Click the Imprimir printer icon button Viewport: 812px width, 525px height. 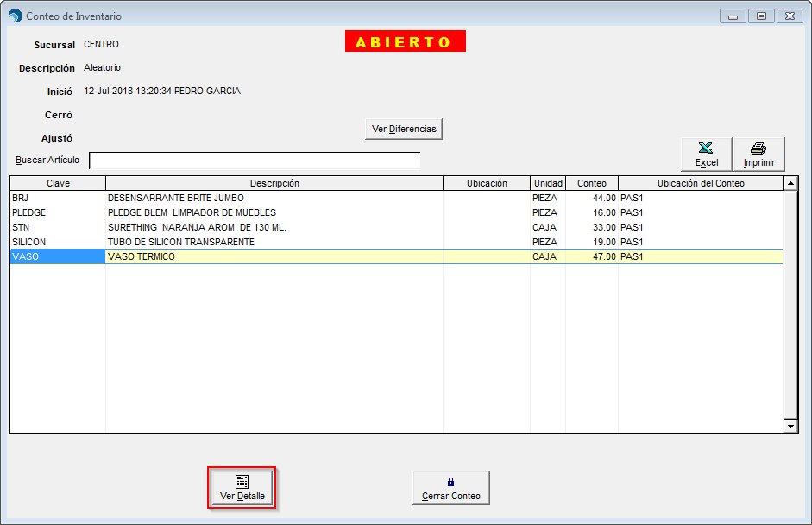pyautogui.click(x=758, y=155)
